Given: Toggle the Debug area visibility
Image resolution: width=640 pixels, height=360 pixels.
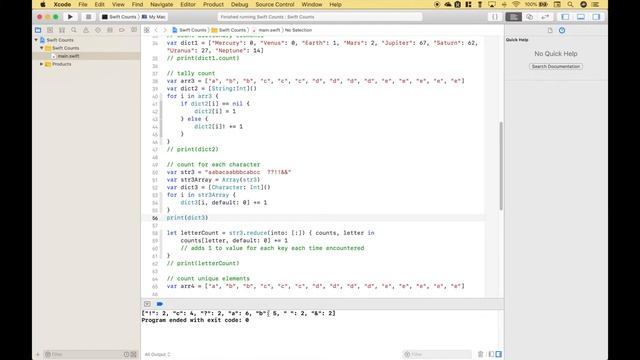Looking at the screenshot, I should coord(581,17).
